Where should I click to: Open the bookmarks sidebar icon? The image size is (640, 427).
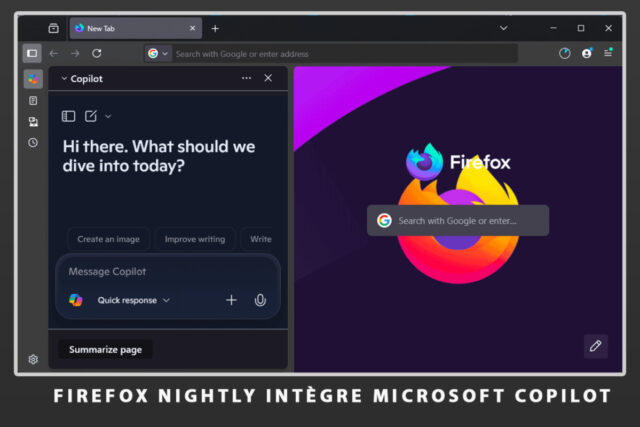[x=33, y=100]
